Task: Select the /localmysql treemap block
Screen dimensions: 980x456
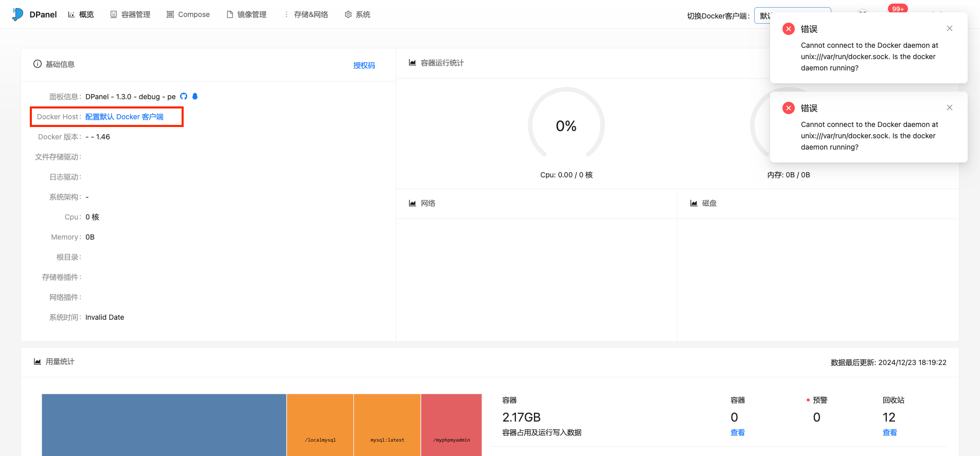Action: click(x=320, y=425)
